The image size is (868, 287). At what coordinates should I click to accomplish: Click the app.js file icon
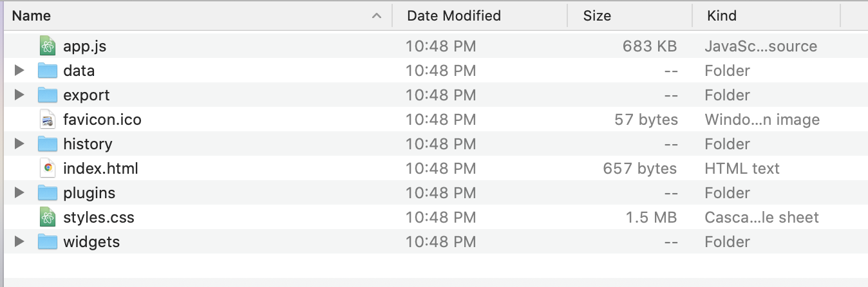point(47,46)
